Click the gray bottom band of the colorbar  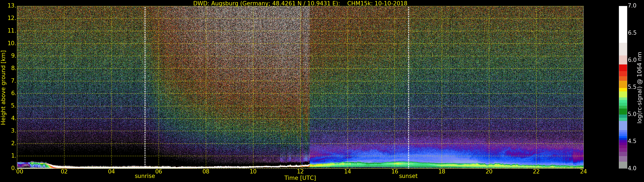[x=623, y=165]
